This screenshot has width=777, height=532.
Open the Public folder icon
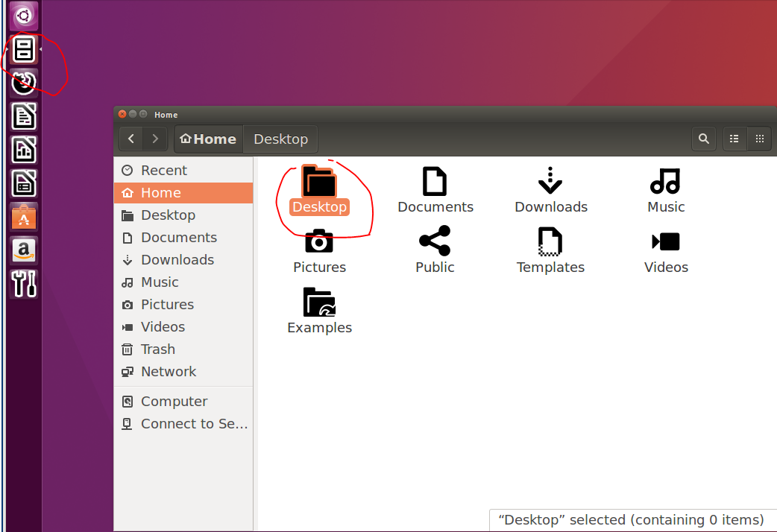(435, 241)
